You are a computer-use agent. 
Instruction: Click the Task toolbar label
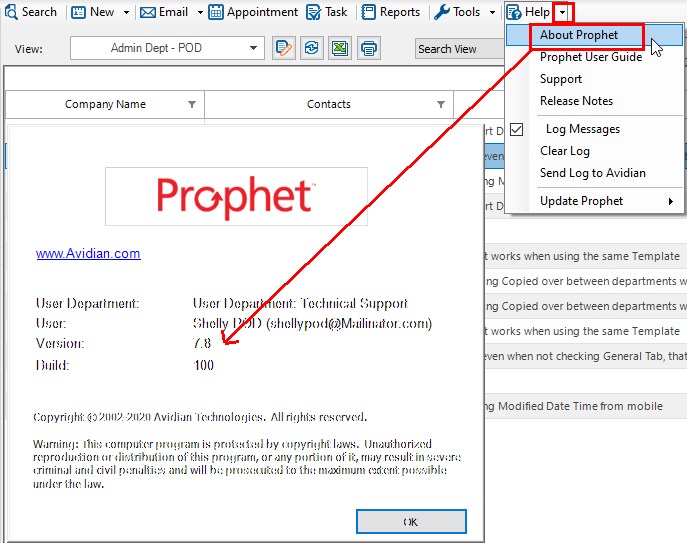pyautogui.click(x=336, y=12)
